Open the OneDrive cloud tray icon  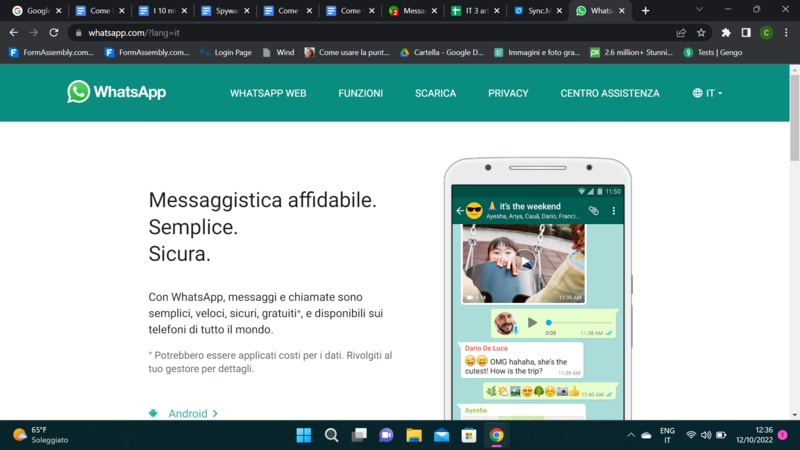646,435
